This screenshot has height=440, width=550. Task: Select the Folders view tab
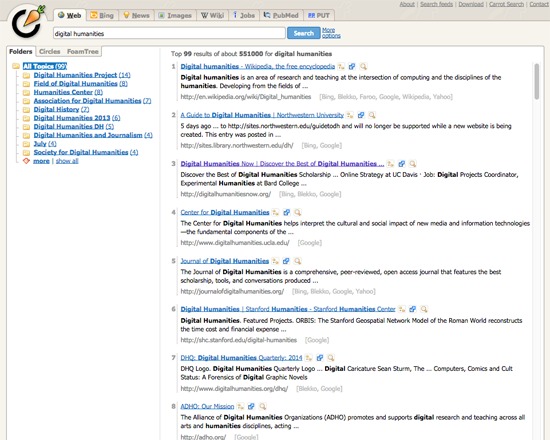tap(21, 52)
